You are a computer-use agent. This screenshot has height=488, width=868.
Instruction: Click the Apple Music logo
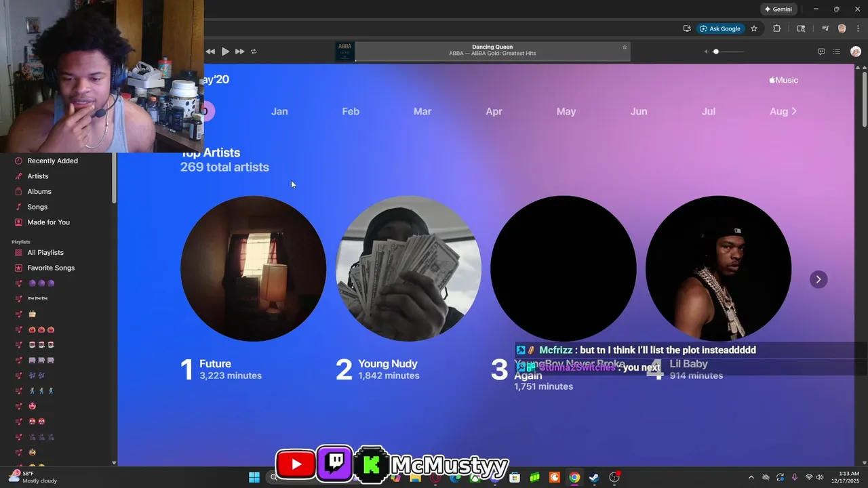click(783, 80)
